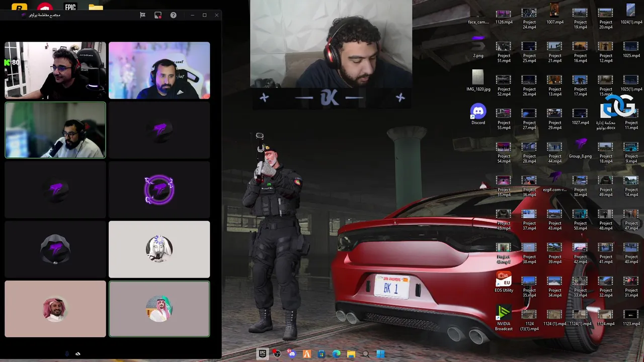Open the EPIC icon at top of desktop
Viewport: 644px width, 362px height.
(70, 7)
